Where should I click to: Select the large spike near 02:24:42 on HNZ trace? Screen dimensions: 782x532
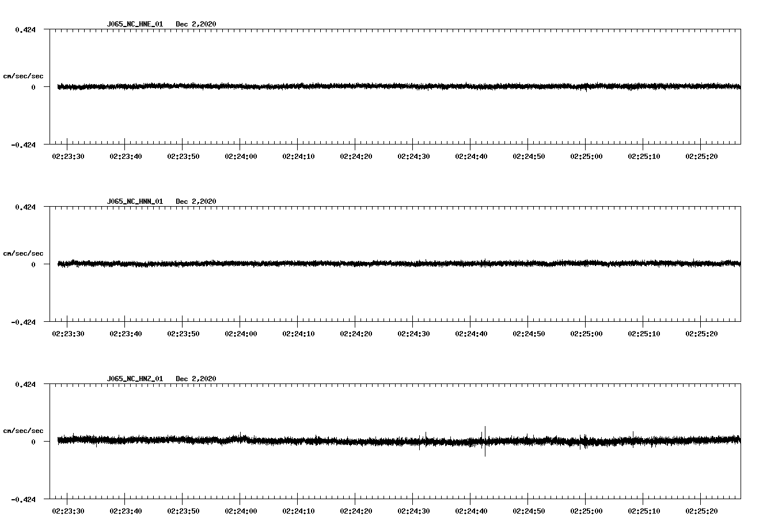point(484,442)
